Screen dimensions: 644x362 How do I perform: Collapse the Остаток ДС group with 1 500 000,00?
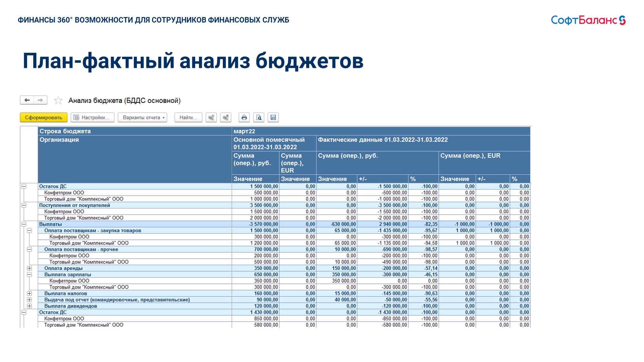click(x=24, y=186)
